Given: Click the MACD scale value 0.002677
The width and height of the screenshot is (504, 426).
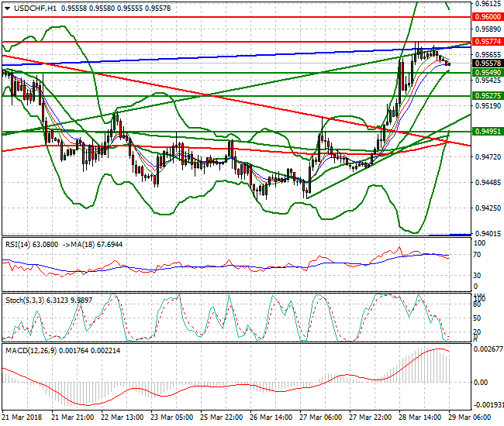Looking at the screenshot, I should [488, 349].
